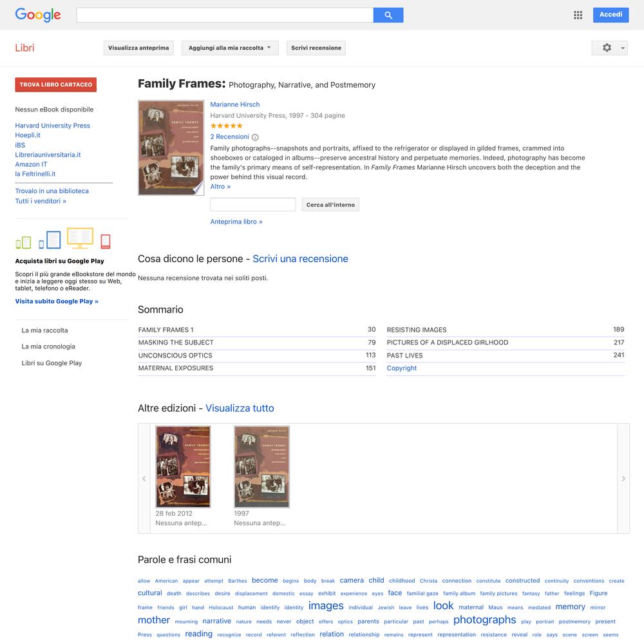The width and height of the screenshot is (644, 644).
Task: Open La mia raccolta in sidebar
Action: coord(45,330)
